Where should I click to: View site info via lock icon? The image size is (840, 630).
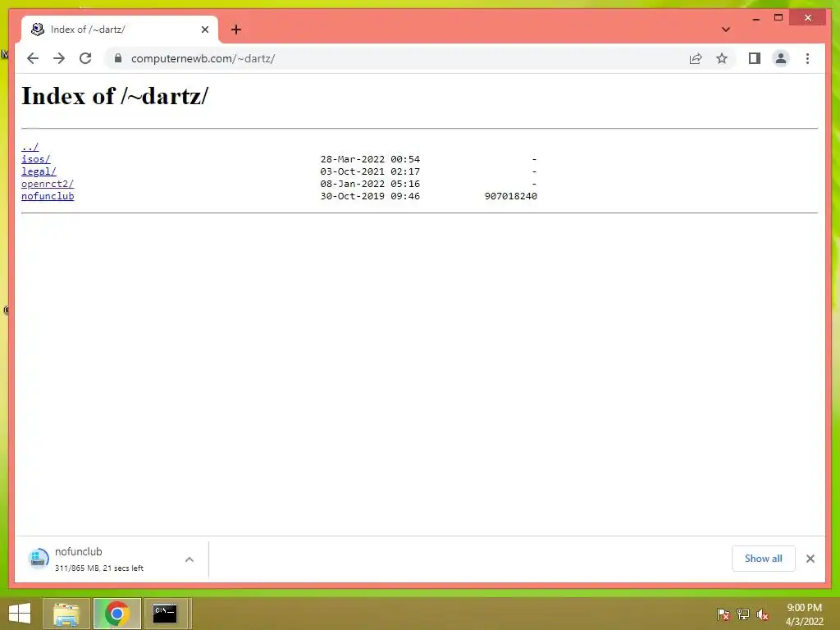[x=118, y=58]
